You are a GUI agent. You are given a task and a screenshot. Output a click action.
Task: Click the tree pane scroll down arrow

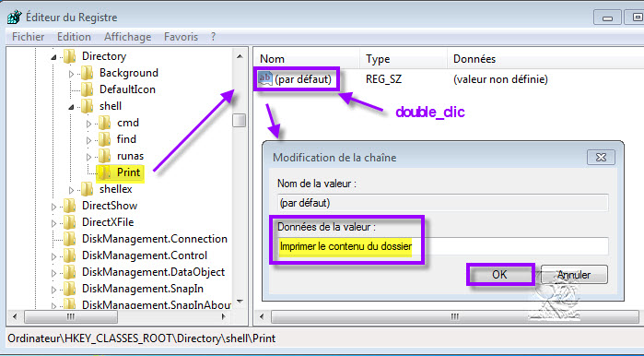coord(240,302)
